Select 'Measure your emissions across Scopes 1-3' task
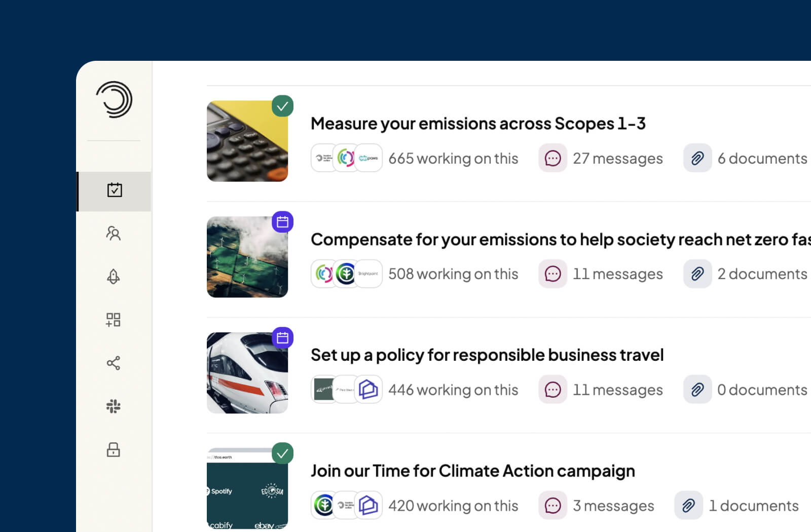This screenshot has height=532, width=811. pos(478,123)
